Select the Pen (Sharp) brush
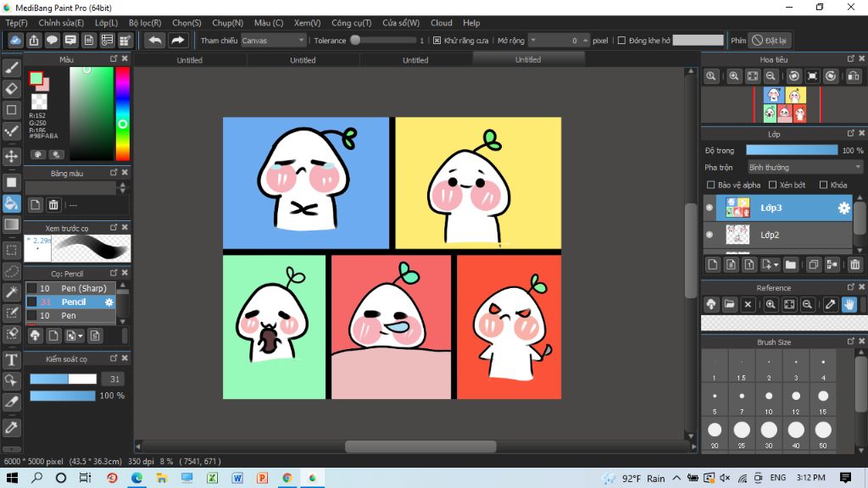 click(x=71, y=288)
